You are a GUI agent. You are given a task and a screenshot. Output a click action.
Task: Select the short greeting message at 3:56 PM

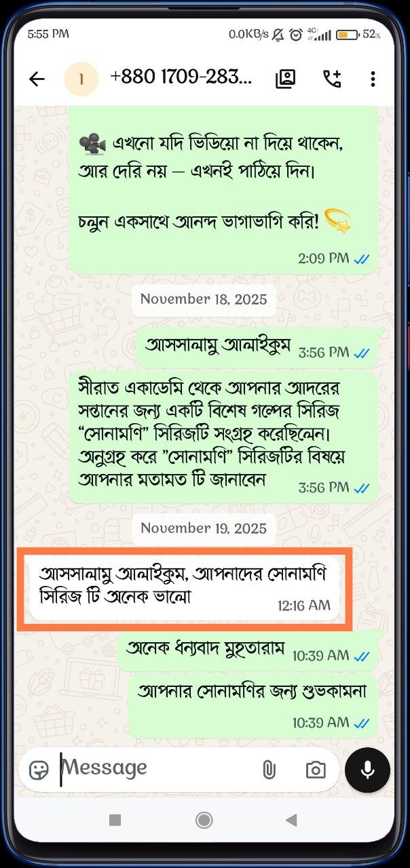pyautogui.click(x=257, y=348)
